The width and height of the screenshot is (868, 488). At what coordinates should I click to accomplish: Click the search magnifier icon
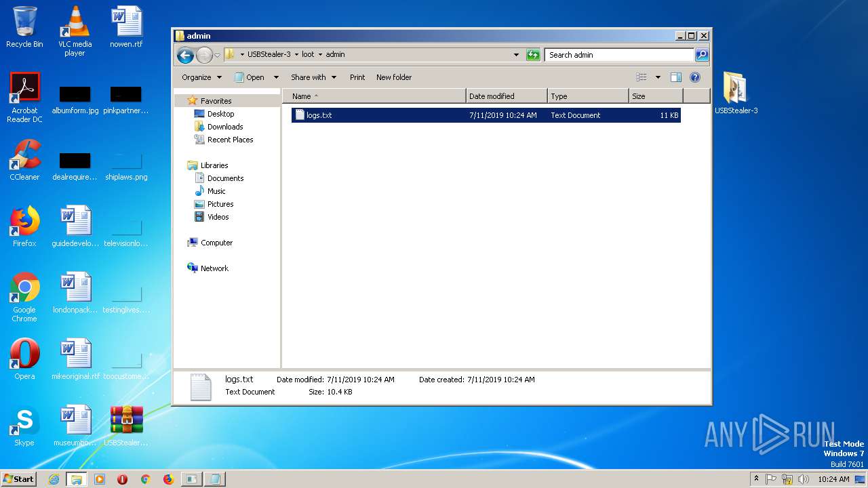702,55
